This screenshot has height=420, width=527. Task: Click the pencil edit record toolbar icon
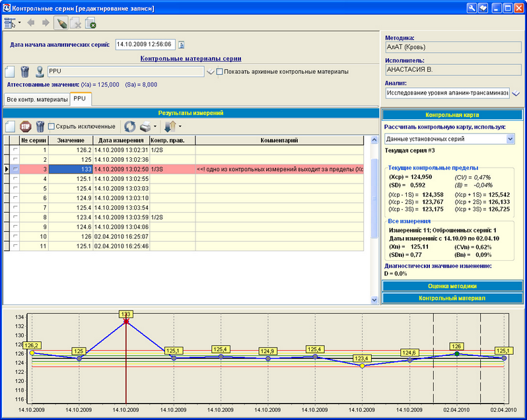pos(61,23)
